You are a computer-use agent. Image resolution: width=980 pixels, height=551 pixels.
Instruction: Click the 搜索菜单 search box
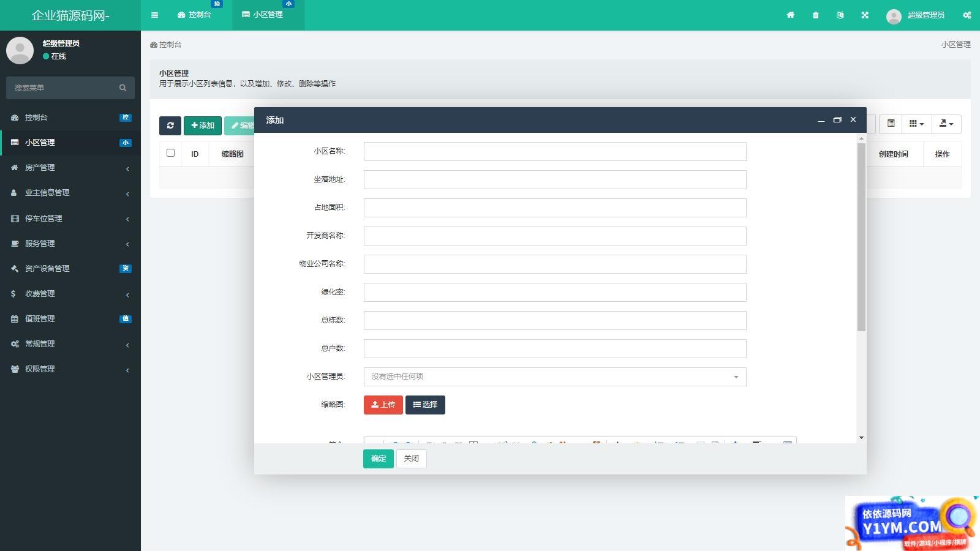[x=61, y=88]
